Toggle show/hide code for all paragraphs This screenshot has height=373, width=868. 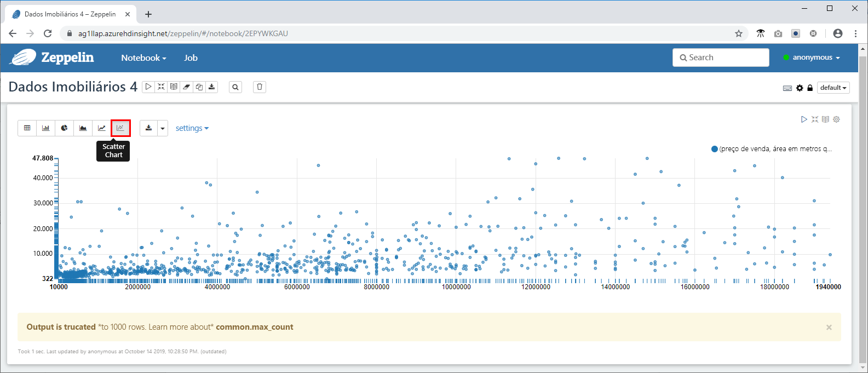tap(161, 87)
